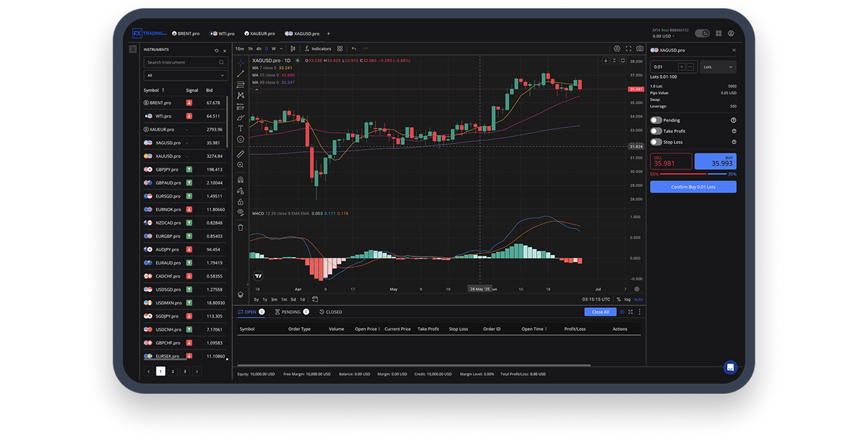The height and width of the screenshot is (434, 868).
Task: Toggle magnet mode in the drawing toolbar
Action: tap(241, 180)
